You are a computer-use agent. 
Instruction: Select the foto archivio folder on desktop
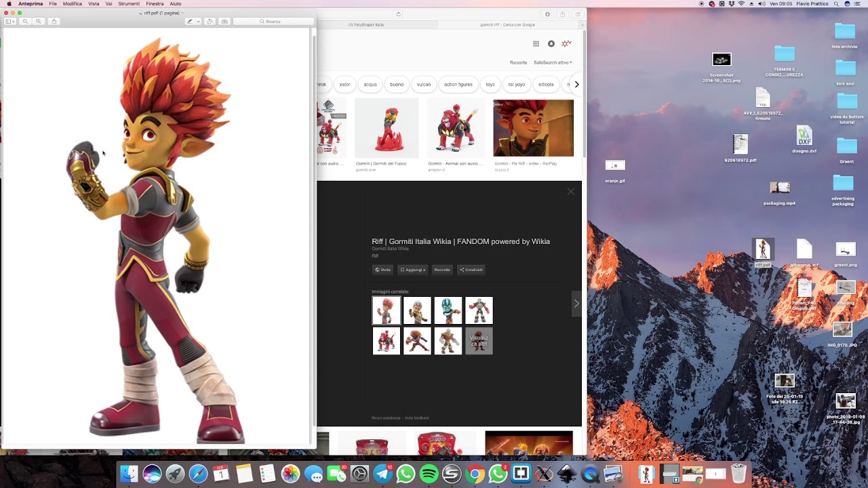click(x=844, y=35)
